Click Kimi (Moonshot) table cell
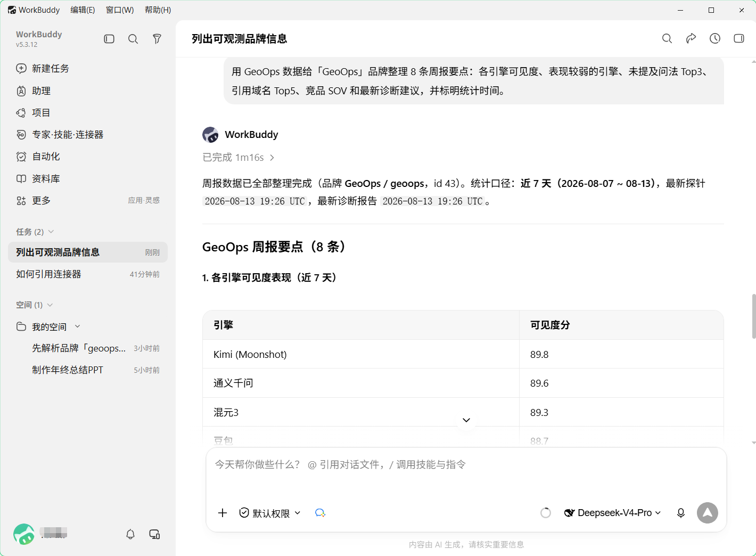Viewport: 756px width, 556px height. [x=361, y=354]
